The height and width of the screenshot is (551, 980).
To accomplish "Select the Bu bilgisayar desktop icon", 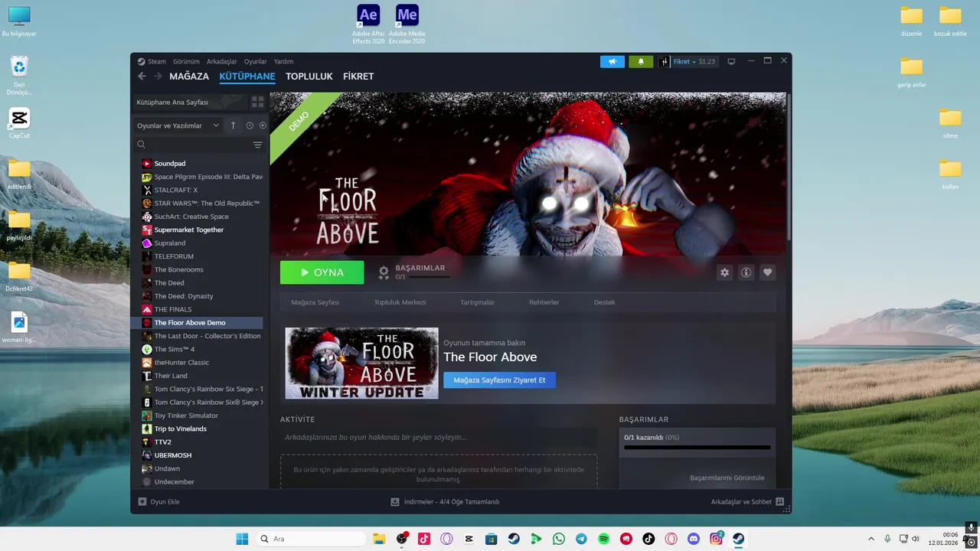I will (19, 21).
